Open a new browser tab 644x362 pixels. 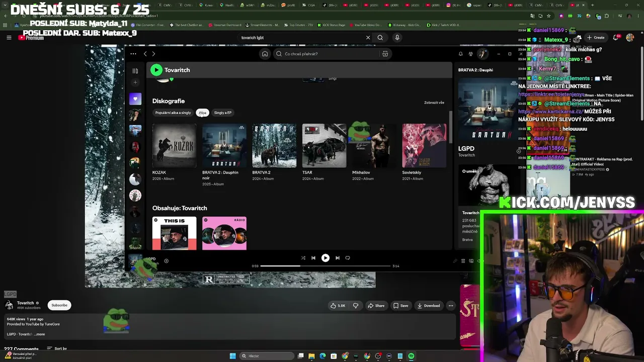pyautogui.click(x=592, y=5)
